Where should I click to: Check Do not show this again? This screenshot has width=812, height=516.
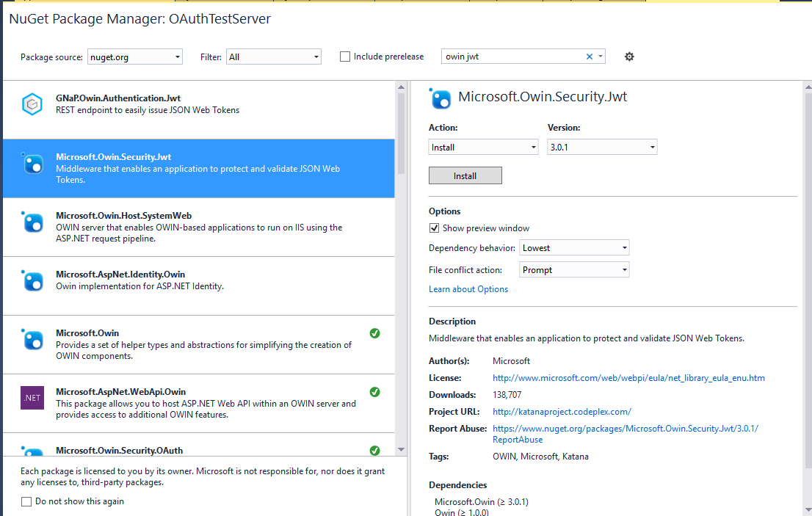[x=26, y=501]
